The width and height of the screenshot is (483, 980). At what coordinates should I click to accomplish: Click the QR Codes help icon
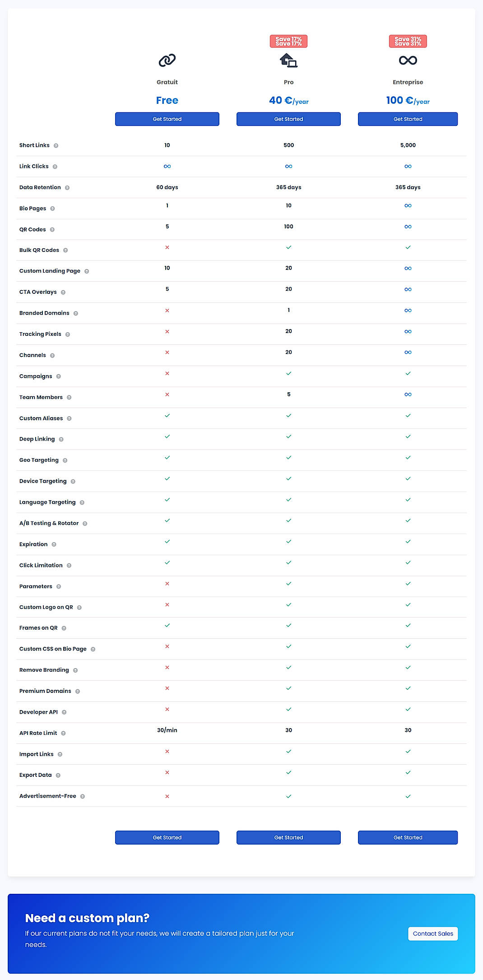tap(53, 229)
